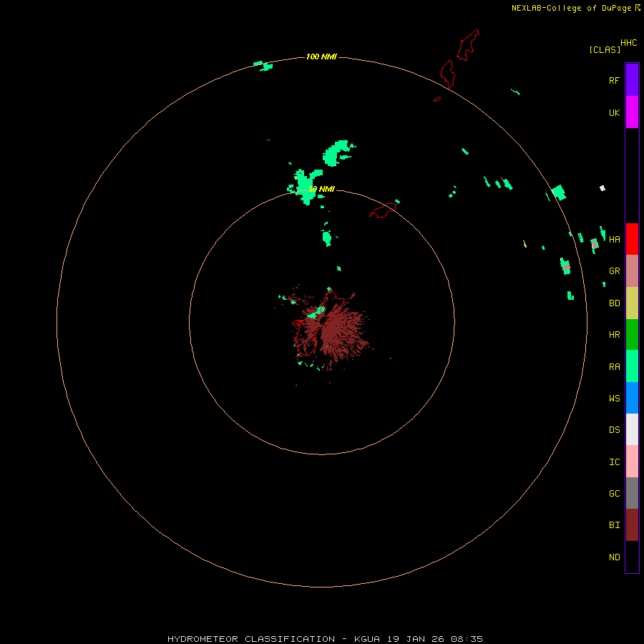Viewport: 644px width, 644px height.
Task: Click the BI legend label
Action: click(615, 525)
